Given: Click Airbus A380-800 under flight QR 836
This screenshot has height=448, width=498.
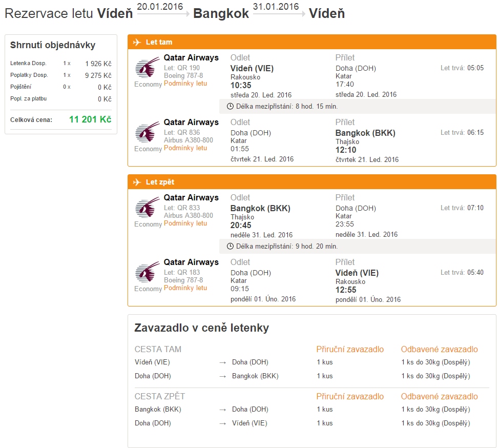Looking at the screenshot, I should (189, 140).
